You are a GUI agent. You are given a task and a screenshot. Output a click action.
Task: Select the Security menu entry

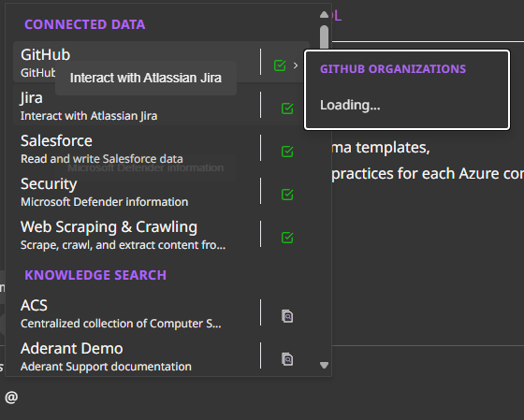click(x=161, y=192)
